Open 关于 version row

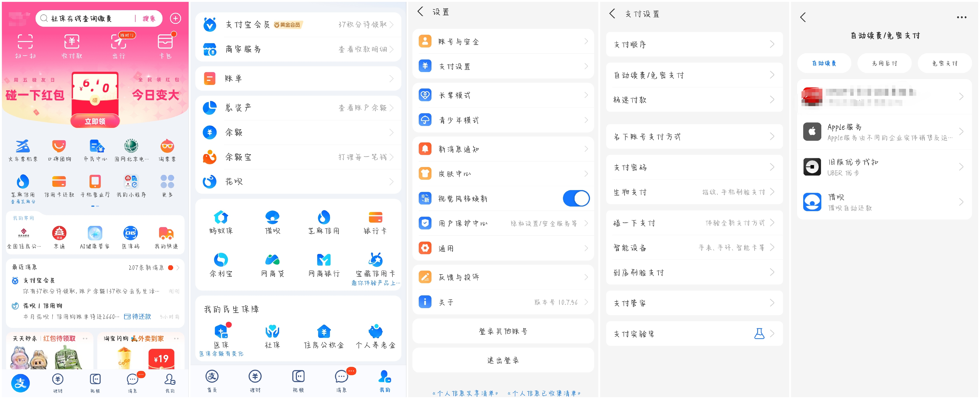click(x=503, y=302)
